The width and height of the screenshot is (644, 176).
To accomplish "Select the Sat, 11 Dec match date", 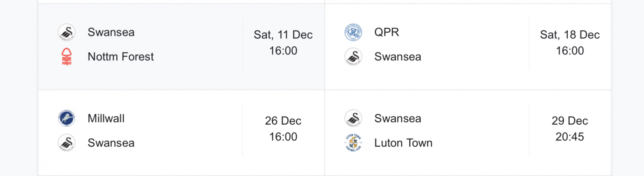I will coord(283,35).
